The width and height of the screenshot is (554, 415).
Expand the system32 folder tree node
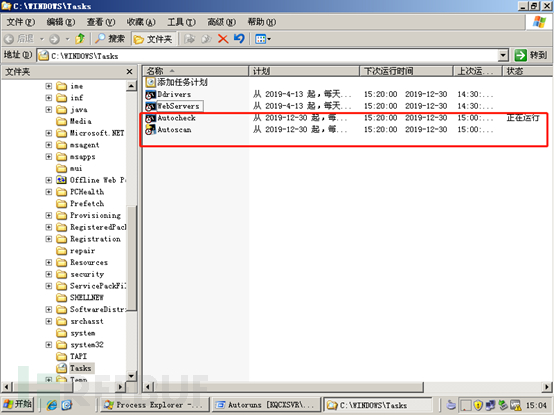point(49,345)
